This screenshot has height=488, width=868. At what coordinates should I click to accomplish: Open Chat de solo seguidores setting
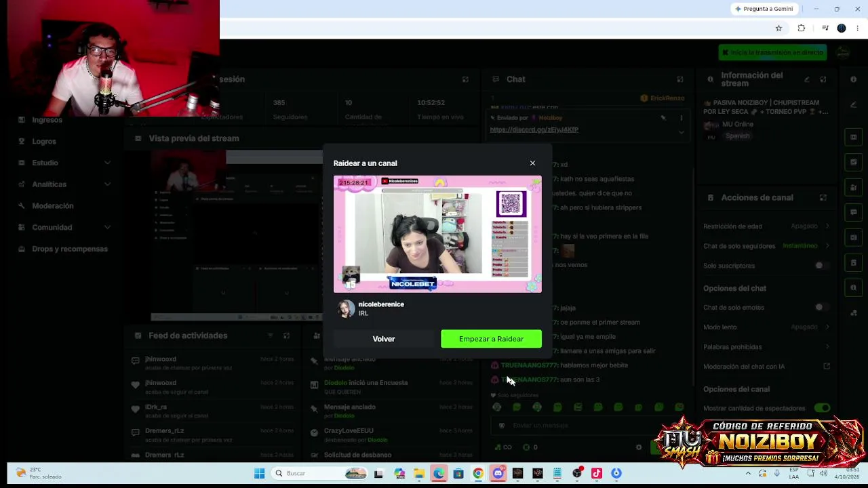[x=766, y=246]
